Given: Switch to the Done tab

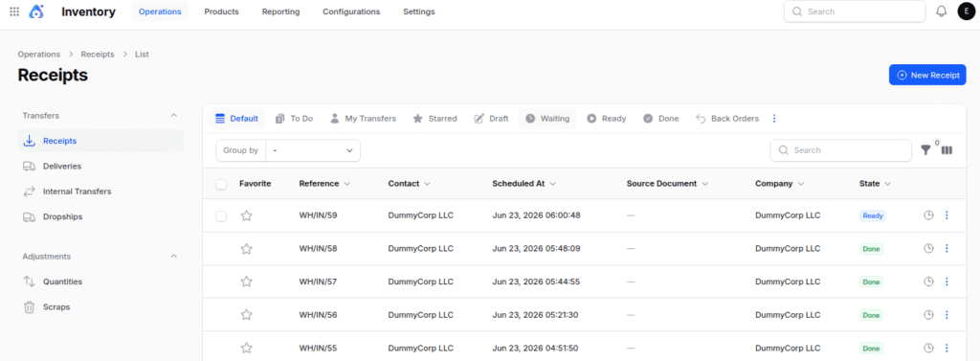Looking at the screenshot, I should [x=660, y=118].
